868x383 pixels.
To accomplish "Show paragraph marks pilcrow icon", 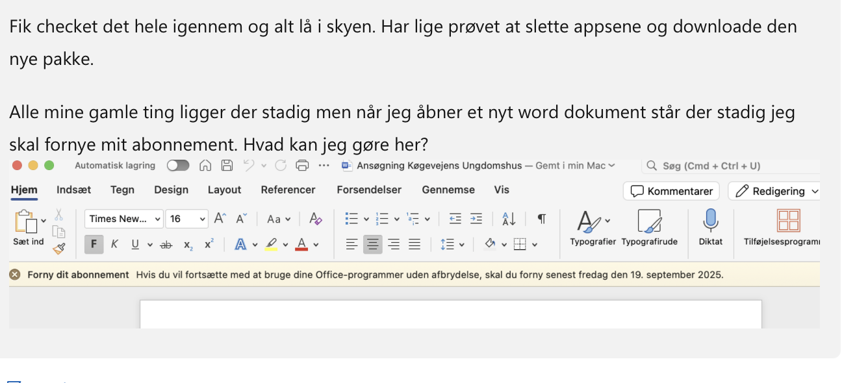I will [x=541, y=219].
